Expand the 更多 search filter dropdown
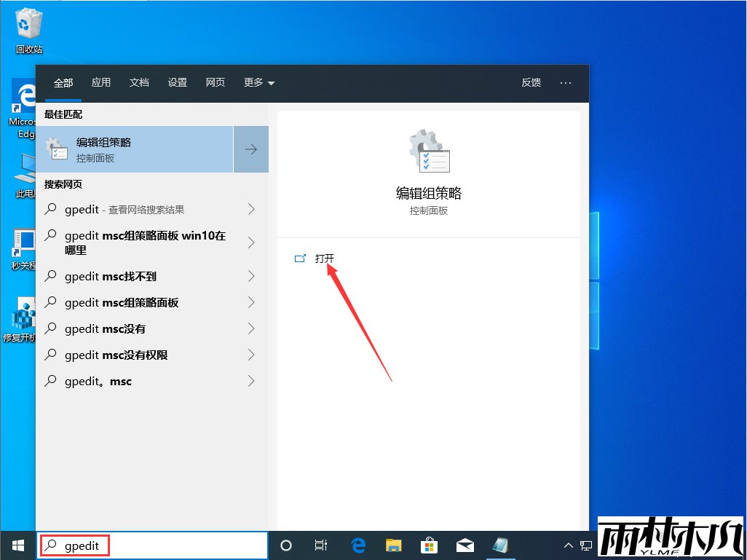747x560 pixels. (258, 82)
